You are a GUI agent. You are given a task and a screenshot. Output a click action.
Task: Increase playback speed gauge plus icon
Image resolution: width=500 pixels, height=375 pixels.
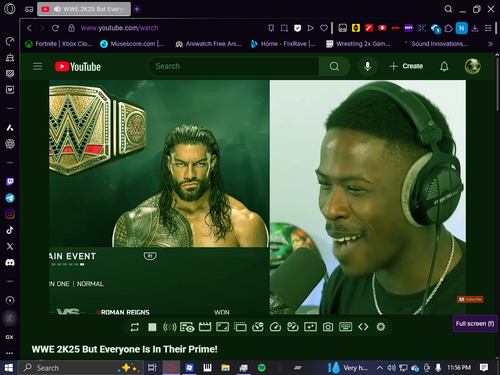293,327
